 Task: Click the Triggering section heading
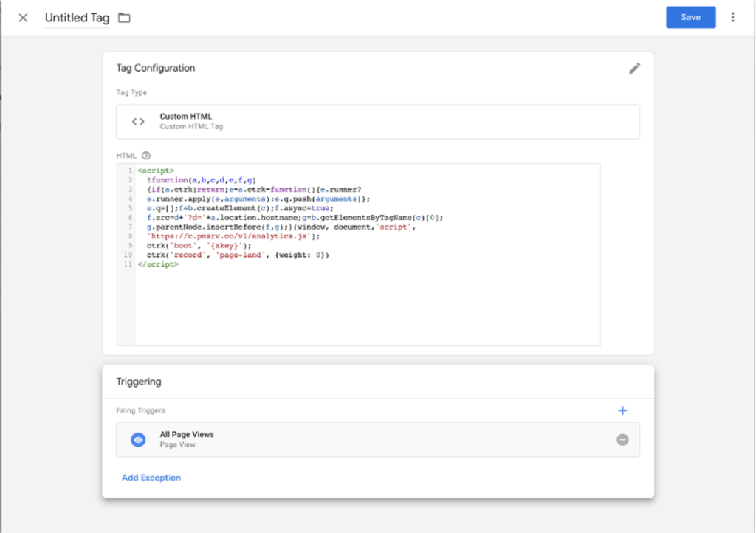pos(139,382)
